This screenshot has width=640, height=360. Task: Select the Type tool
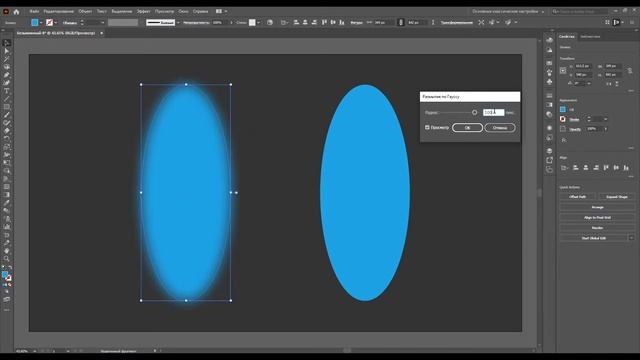(7, 91)
